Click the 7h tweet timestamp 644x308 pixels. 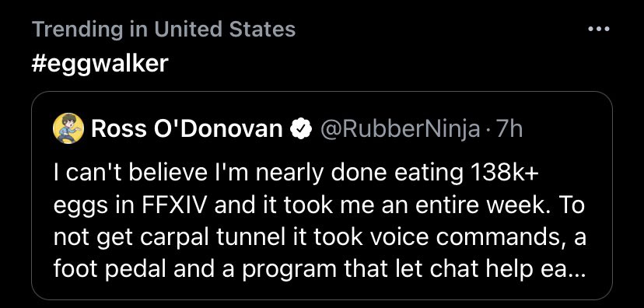pyautogui.click(x=509, y=129)
